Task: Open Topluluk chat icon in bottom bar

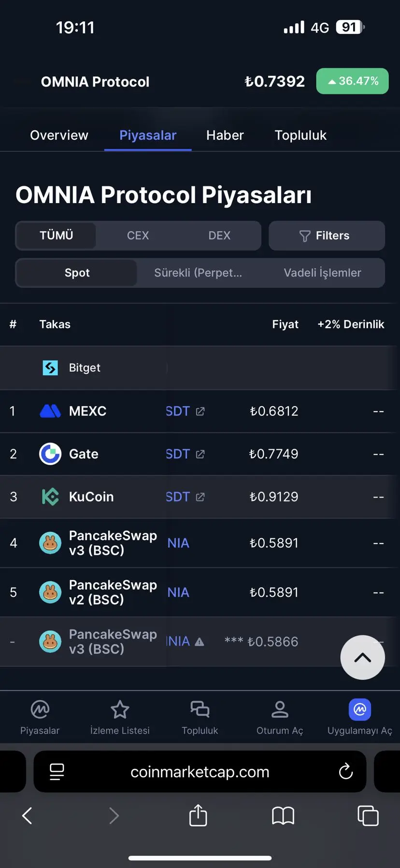Action: pyautogui.click(x=200, y=709)
